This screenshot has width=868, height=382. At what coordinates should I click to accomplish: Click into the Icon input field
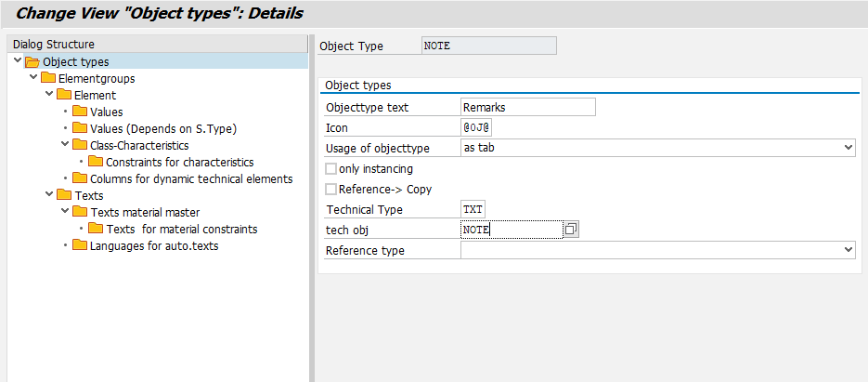(x=475, y=127)
